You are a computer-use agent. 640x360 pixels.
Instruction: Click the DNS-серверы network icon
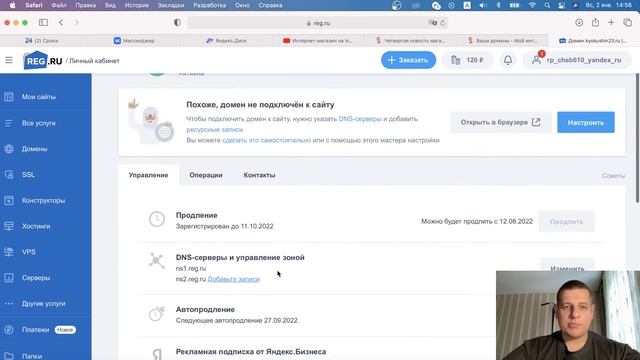(157, 260)
